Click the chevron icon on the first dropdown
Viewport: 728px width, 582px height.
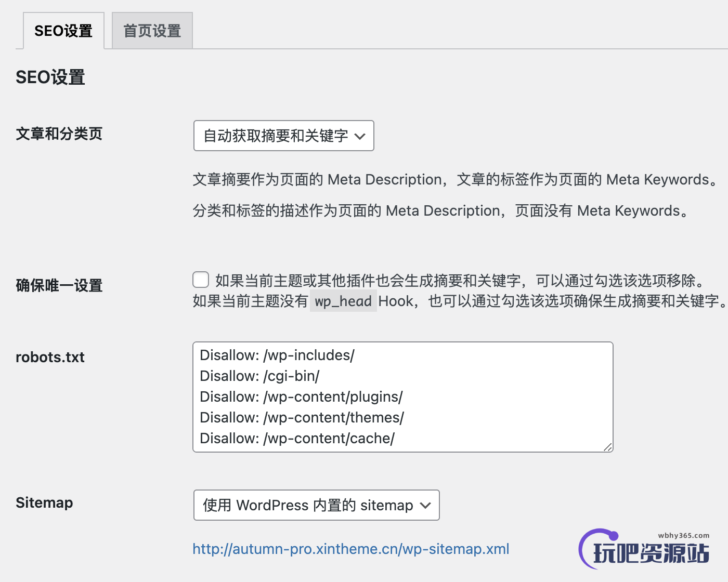point(360,136)
